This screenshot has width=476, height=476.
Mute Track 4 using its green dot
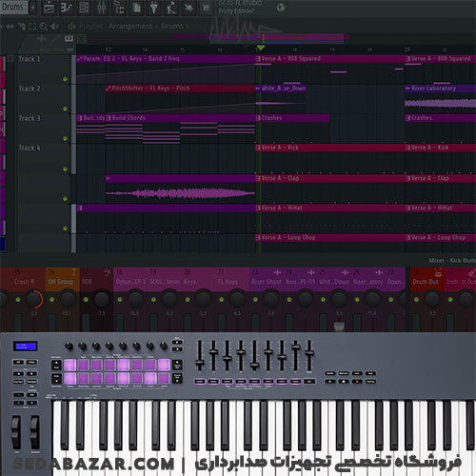[65, 169]
